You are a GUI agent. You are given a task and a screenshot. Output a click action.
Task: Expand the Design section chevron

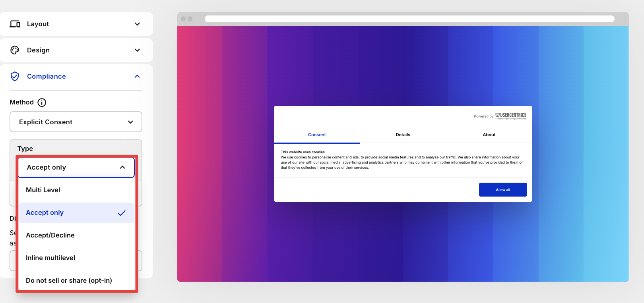137,50
